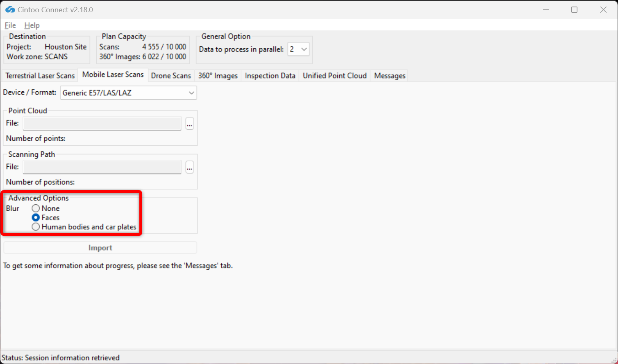
Task: Minimize the Cintoo Connect window
Action: (546, 9)
